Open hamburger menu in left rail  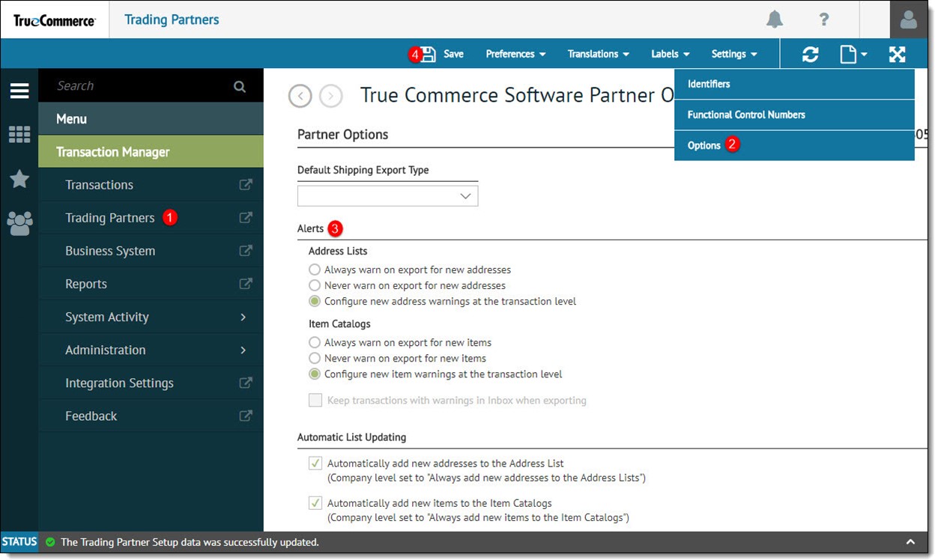[19, 91]
